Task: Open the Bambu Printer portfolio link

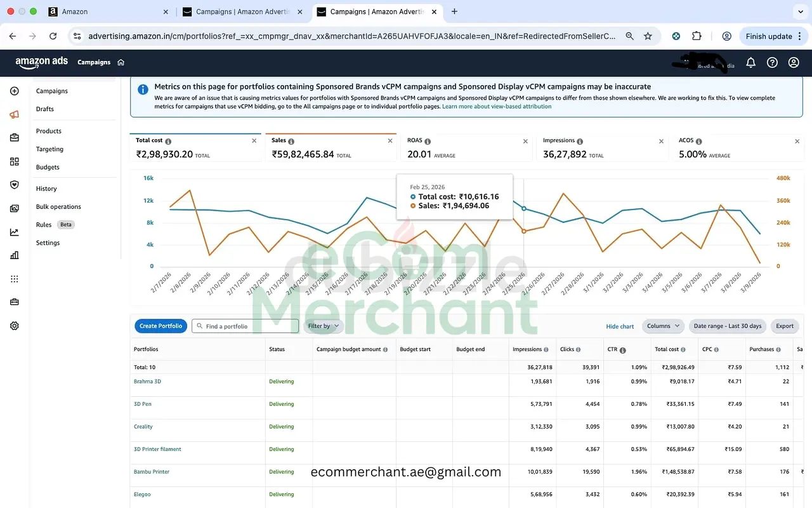Action: coord(152,472)
